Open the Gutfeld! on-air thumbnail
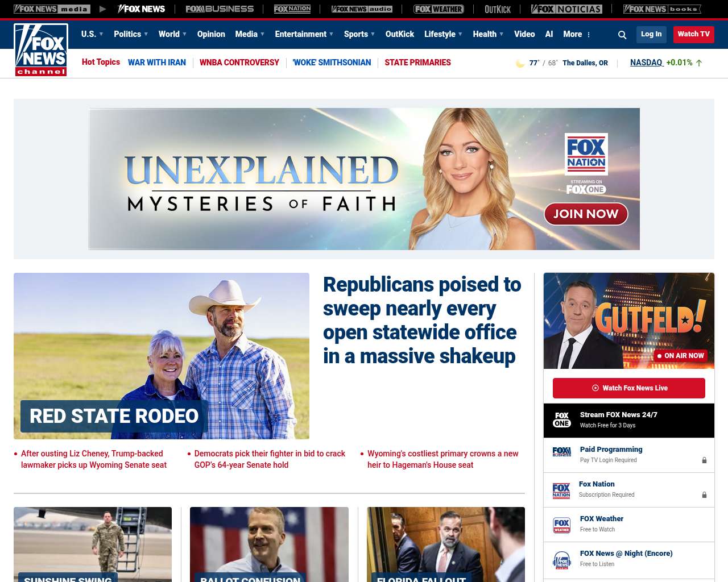This screenshot has height=582, width=728. [629, 321]
